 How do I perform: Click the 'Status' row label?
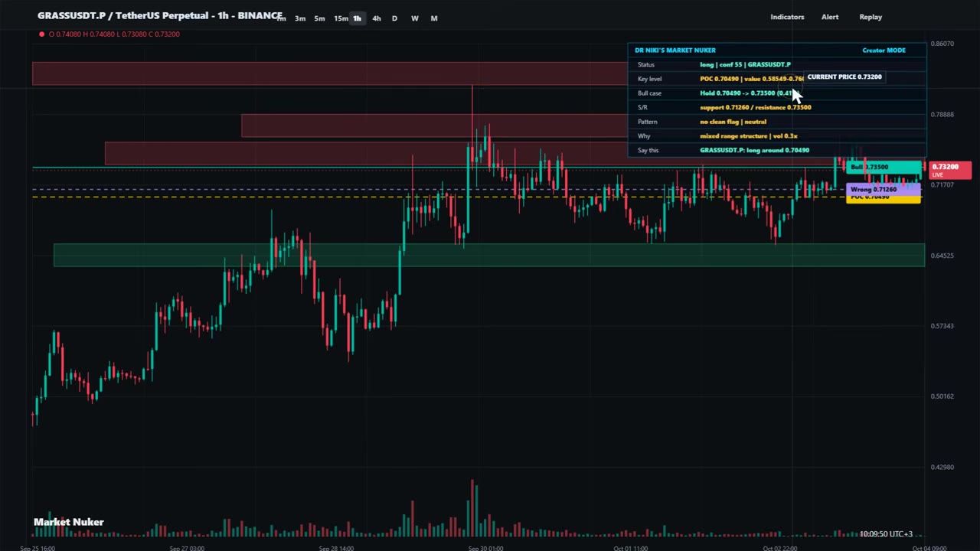(x=645, y=65)
